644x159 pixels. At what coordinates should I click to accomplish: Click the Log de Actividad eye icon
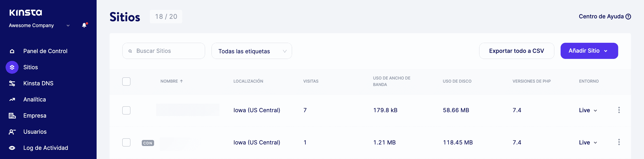pyautogui.click(x=12, y=148)
